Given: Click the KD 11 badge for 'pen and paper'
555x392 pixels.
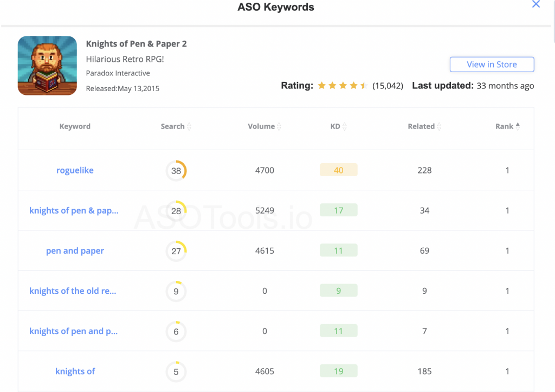Looking at the screenshot, I should [x=338, y=250].
